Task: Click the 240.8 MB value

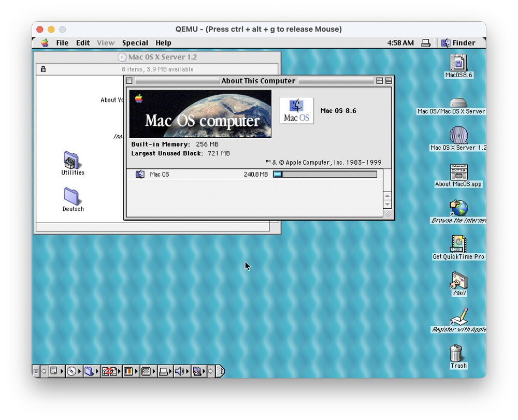Action: pos(256,175)
